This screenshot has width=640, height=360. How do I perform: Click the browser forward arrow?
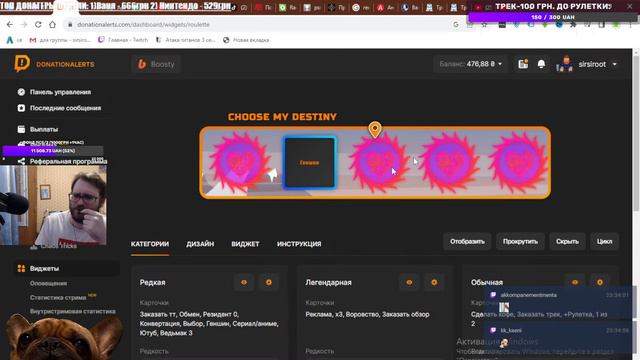24,24
